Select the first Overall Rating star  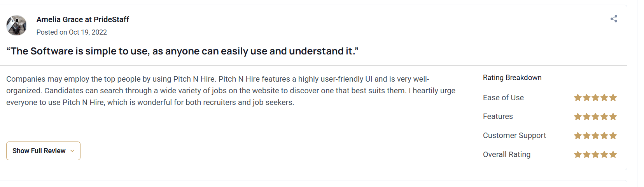(x=578, y=155)
